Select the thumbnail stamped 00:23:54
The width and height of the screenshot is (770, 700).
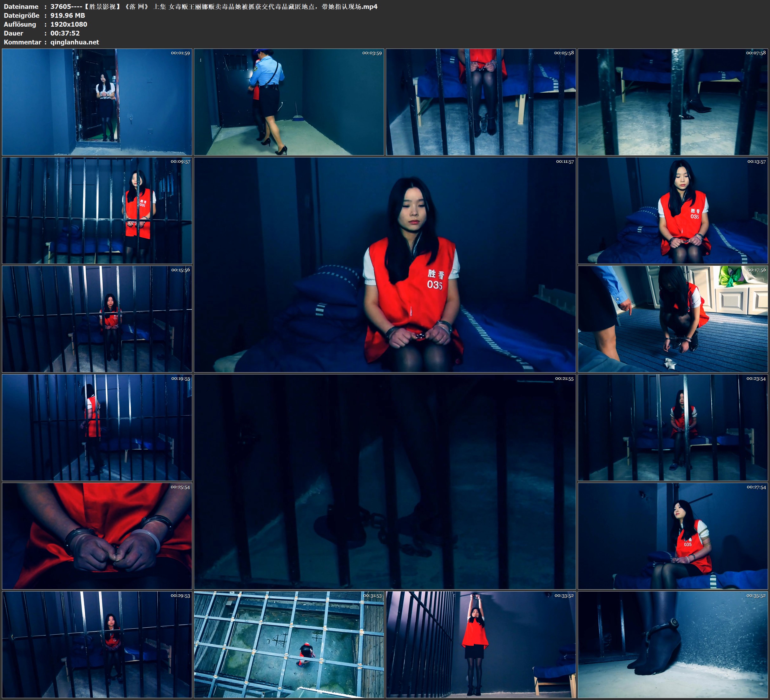[x=673, y=427]
